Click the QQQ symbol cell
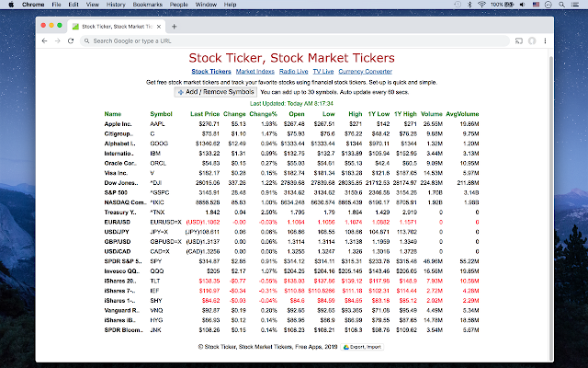This screenshot has width=588, height=368. 157,270
